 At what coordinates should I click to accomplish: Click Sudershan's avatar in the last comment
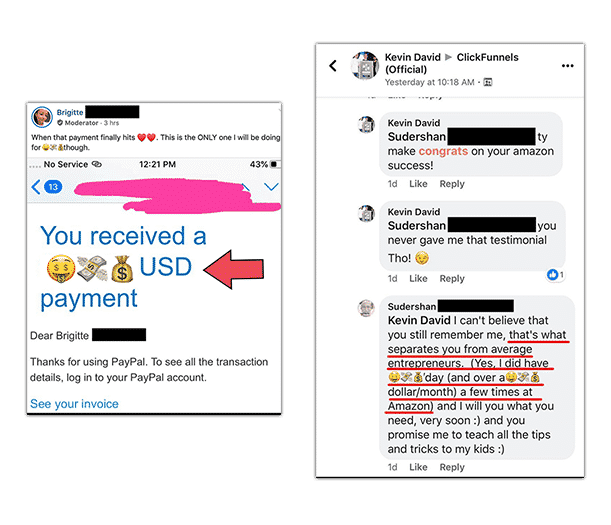click(366, 308)
